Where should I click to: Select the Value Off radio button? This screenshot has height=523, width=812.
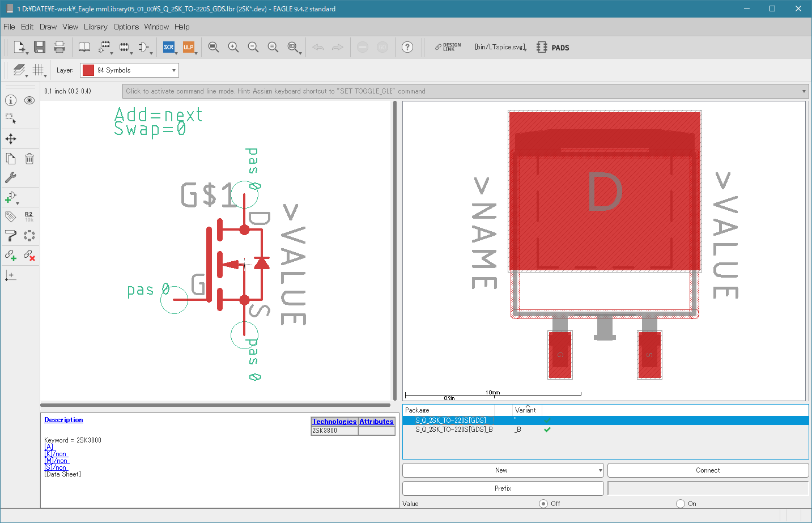point(543,503)
